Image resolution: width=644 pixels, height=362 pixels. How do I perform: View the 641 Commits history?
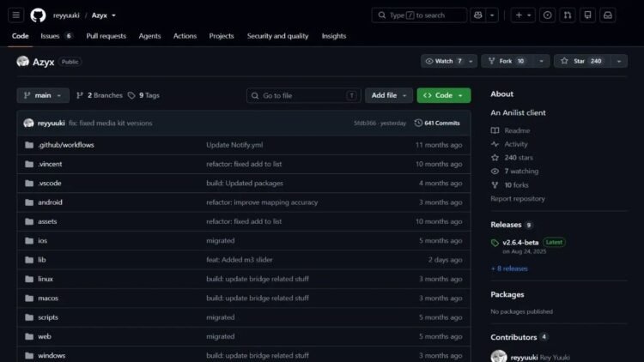coord(437,124)
